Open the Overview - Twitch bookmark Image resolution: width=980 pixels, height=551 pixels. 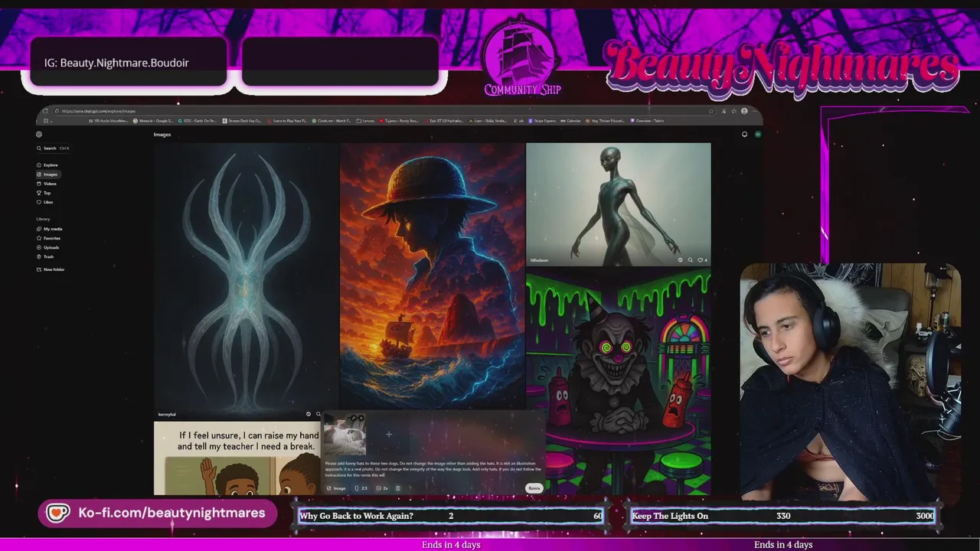pyautogui.click(x=646, y=121)
